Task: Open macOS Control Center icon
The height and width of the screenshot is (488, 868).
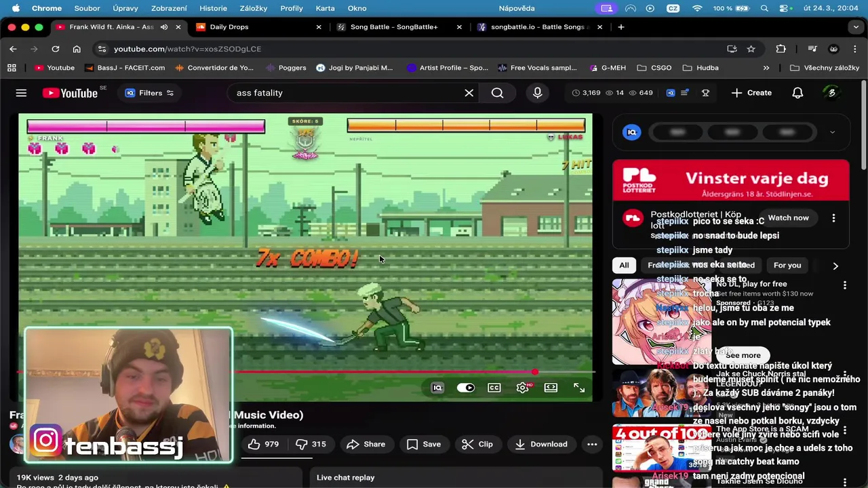Action: pos(785,8)
